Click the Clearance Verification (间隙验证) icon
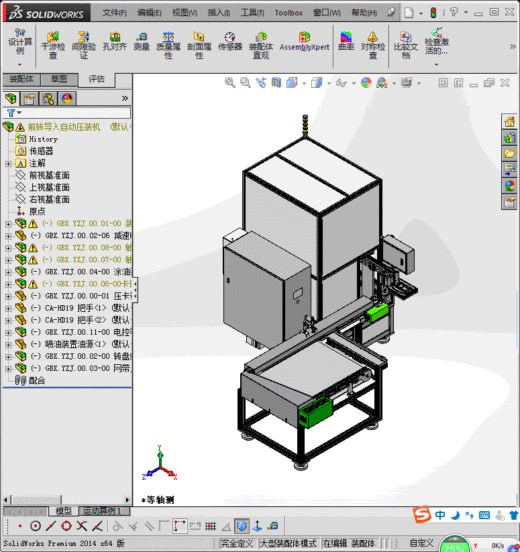 coord(83,45)
